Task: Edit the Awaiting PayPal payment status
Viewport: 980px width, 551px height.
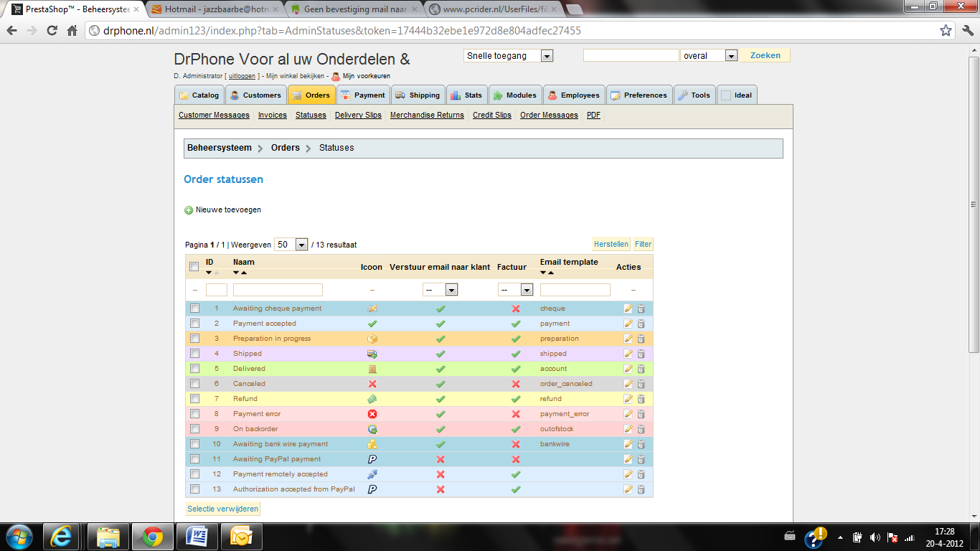Action: click(x=628, y=459)
